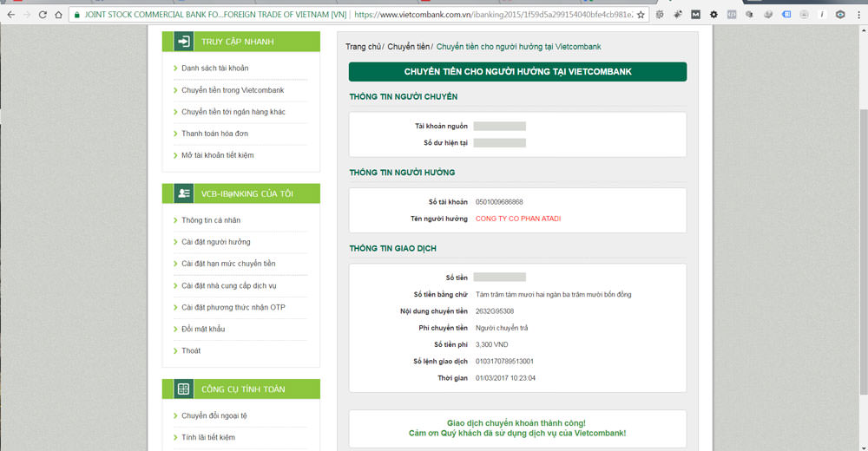Click the Truy cập nhanh login-arrow icon
This screenshot has width=868, height=451.
183,42
